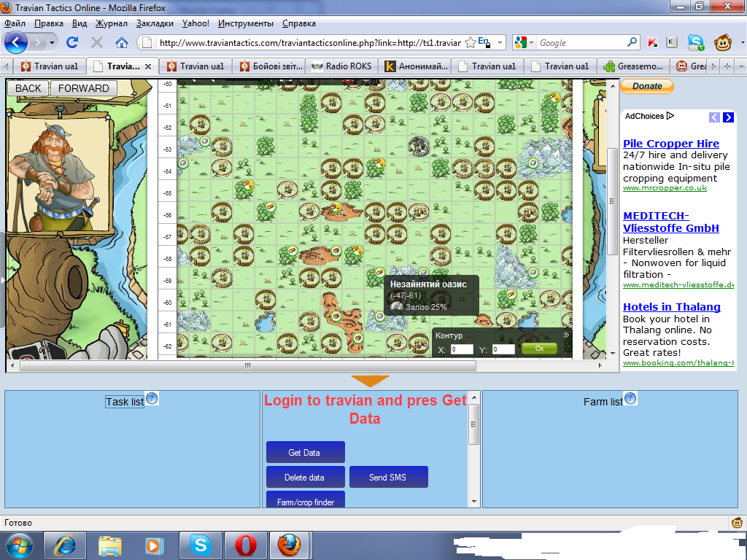Expand the panel with the orange down arrow
Viewport: 747px width, 560px height.
tap(370, 381)
